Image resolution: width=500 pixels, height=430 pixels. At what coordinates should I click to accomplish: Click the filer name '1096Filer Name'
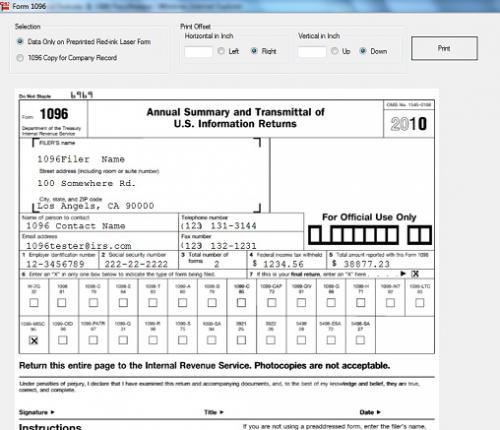pyautogui.click(x=81, y=159)
